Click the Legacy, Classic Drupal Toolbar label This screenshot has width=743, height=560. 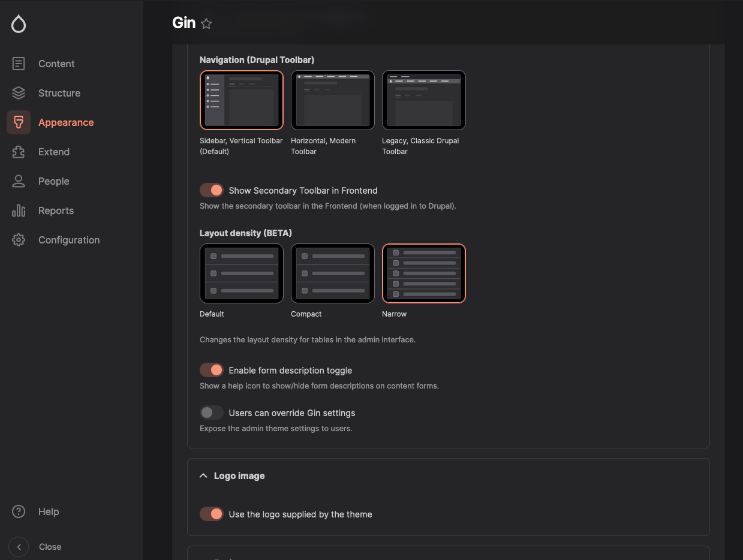point(420,146)
